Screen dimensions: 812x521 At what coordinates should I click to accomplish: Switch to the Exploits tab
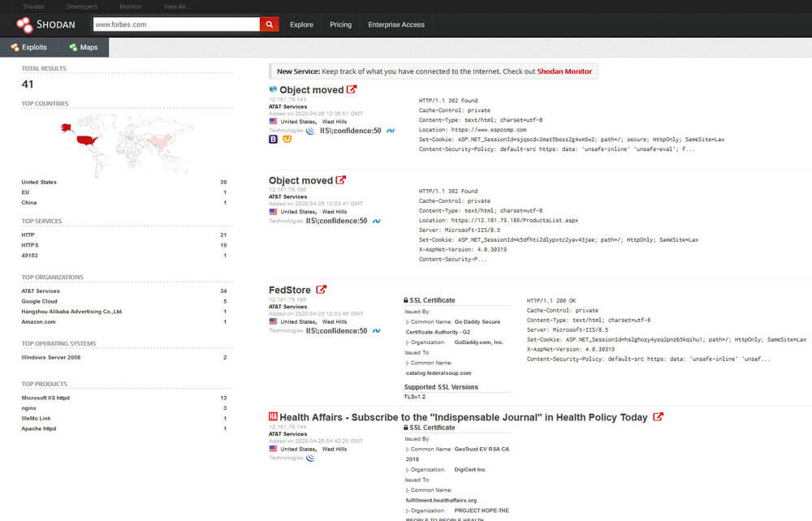click(29, 47)
